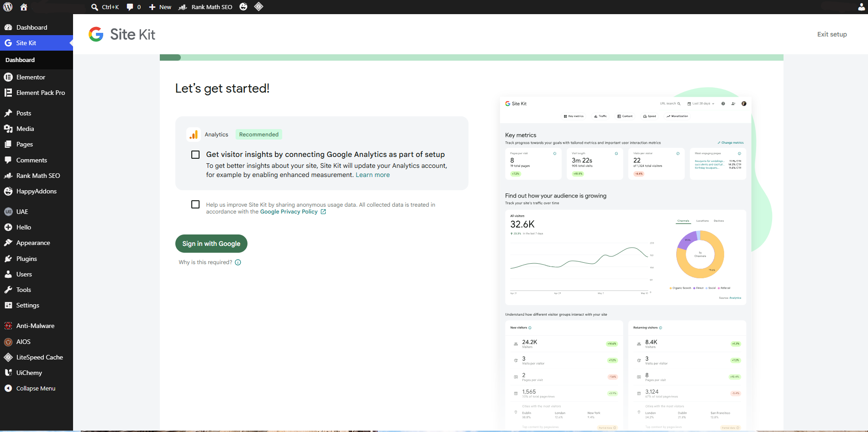Open UAE menu item
868x432 pixels.
coord(37,212)
